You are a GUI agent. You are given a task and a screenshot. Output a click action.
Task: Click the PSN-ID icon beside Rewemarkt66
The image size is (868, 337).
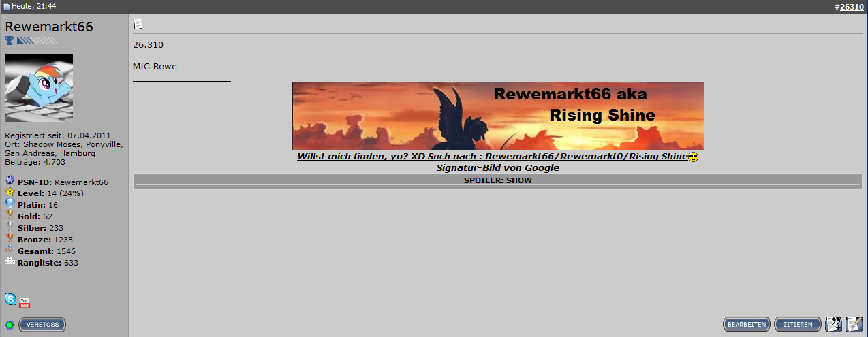coord(10,181)
